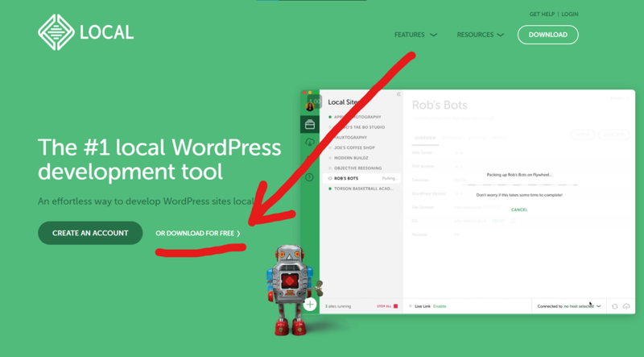Click the cloud upload push icon
The width and height of the screenshot is (644, 357).
(x=626, y=306)
